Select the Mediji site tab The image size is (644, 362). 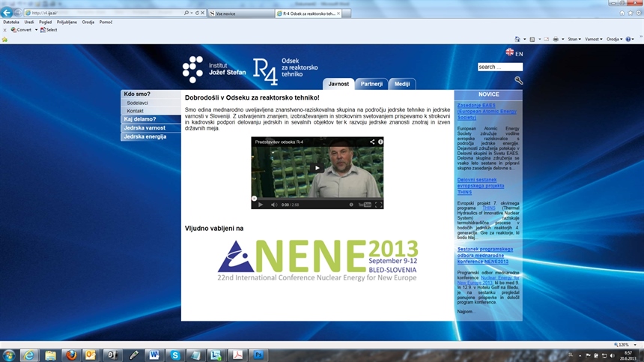[x=401, y=84]
